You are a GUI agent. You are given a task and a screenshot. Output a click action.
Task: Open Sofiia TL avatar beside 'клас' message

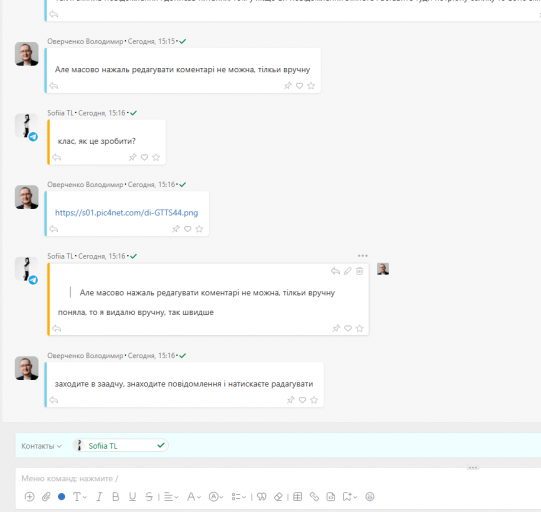[x=27, y=126]
